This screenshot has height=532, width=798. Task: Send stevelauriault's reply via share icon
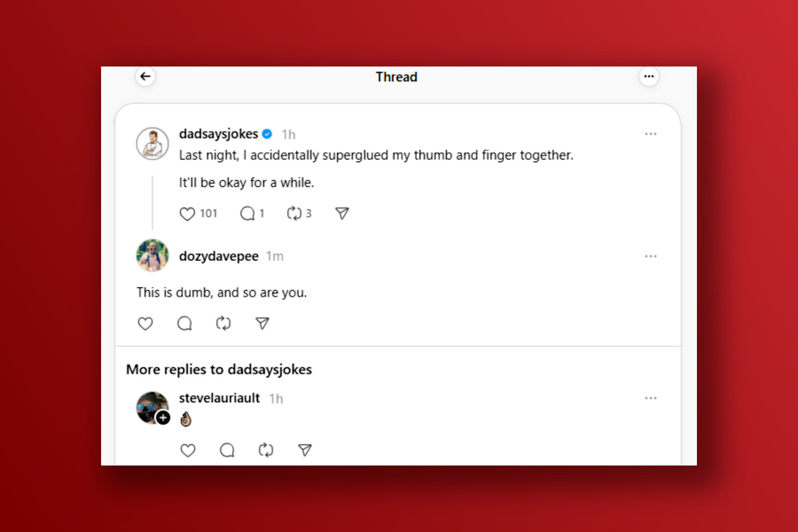click(x=304, y=450)
